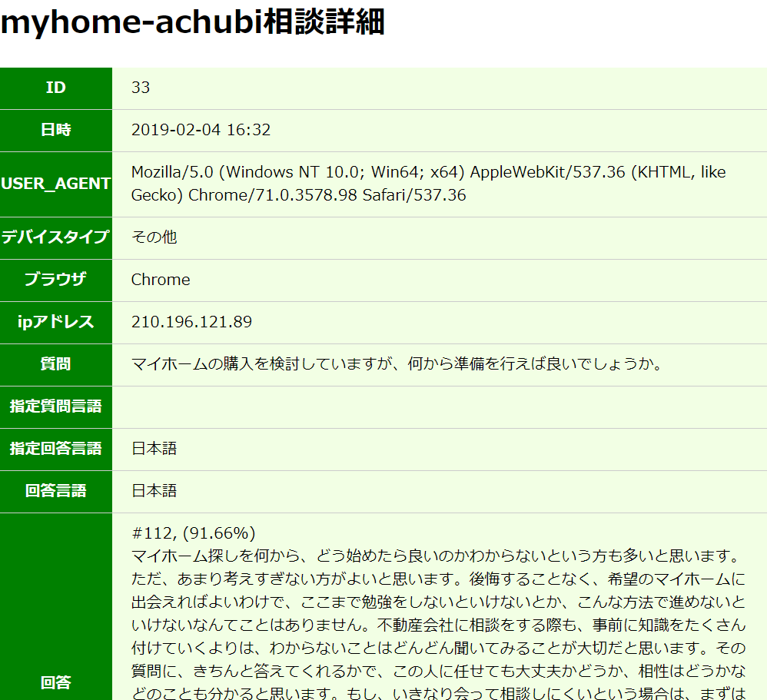Click the date value 2019-02-04 16:32
The image size is (767, 700).
pyautogui.click(x=201, y=130)
